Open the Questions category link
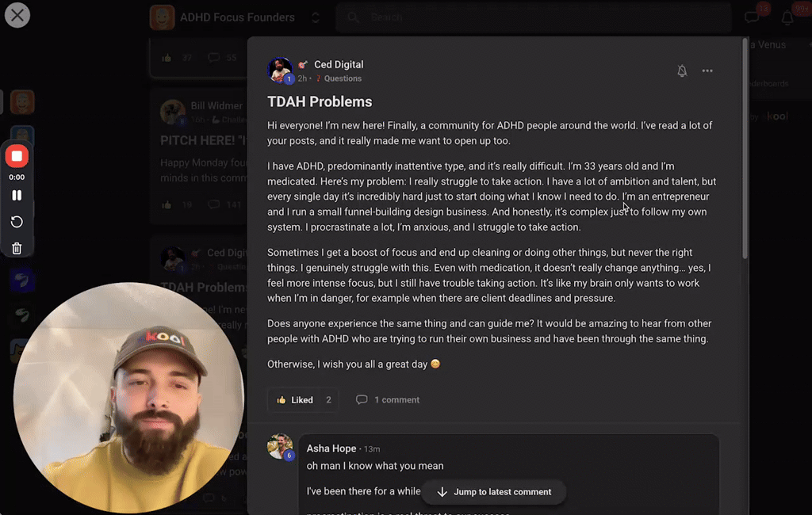 pyautogui.click(x=342, y=78)
